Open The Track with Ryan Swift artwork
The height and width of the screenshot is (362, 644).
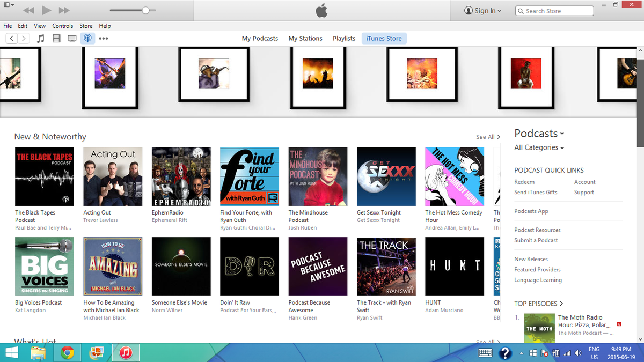click(386, 267)
